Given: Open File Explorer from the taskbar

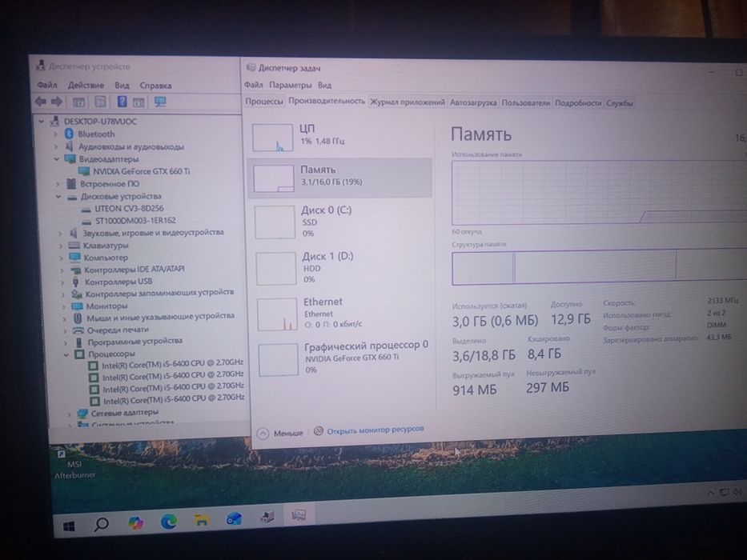Looking at the screenshot, I should (202, 520).
